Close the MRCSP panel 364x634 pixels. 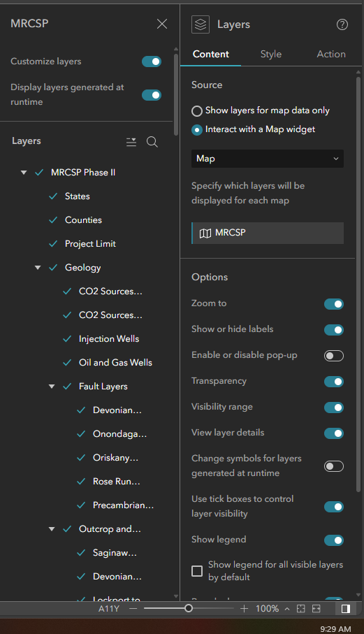point(162,24)
